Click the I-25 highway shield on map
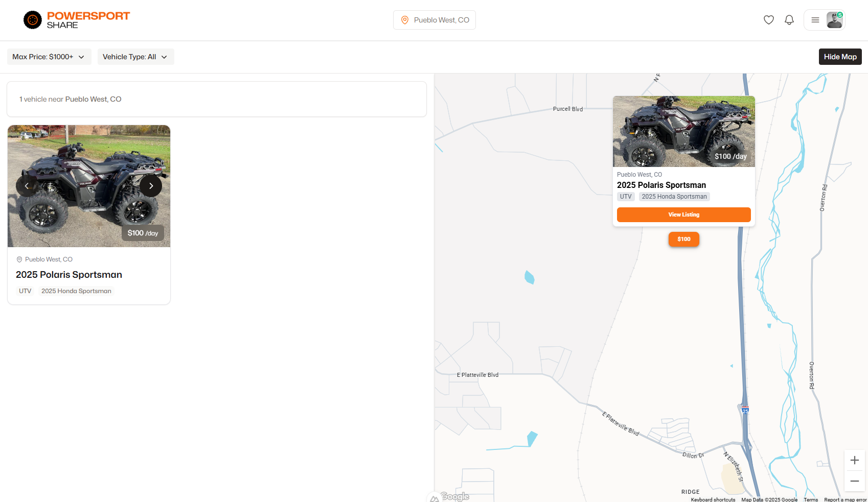 click(x=745, y=410)
